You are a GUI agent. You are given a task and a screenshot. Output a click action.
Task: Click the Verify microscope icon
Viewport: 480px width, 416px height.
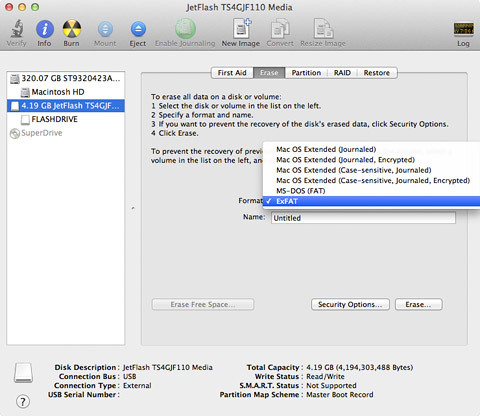[17, 29]
